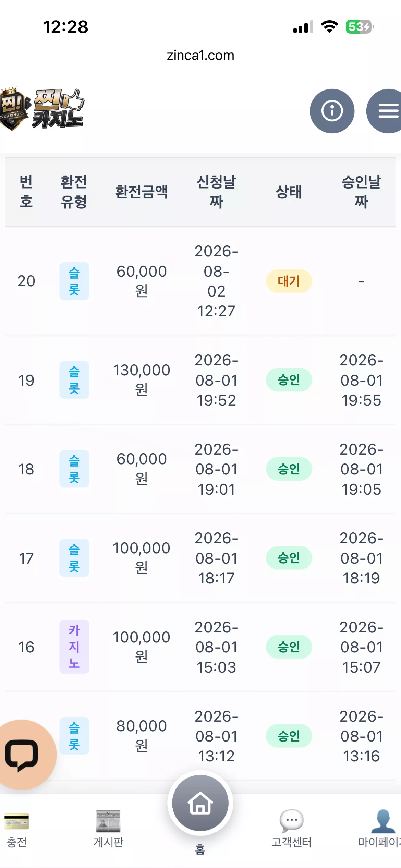Tap the home icon in bottom bar

tap(200, 803)
